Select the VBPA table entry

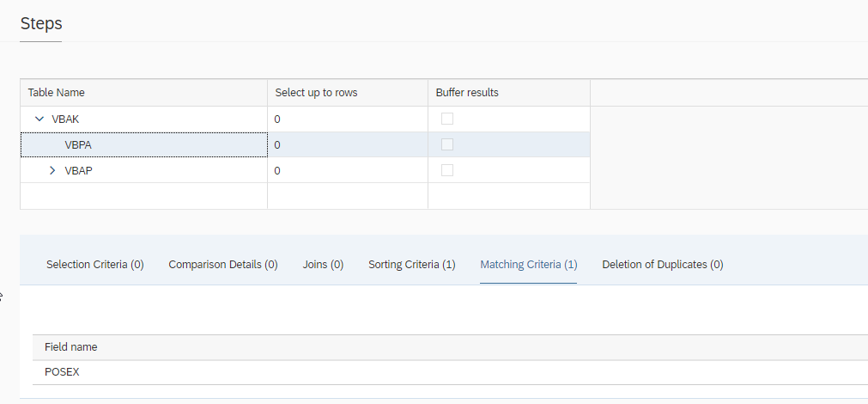tap(78, 145)
